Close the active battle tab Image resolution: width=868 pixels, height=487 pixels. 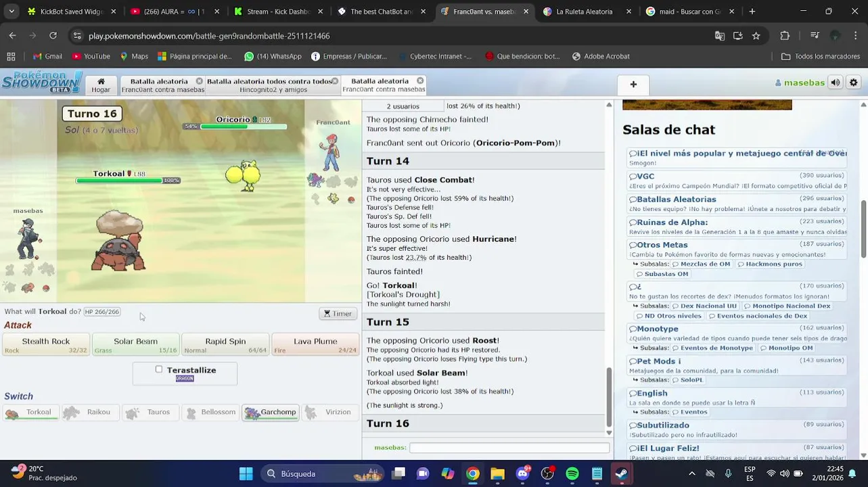point(420,81)
